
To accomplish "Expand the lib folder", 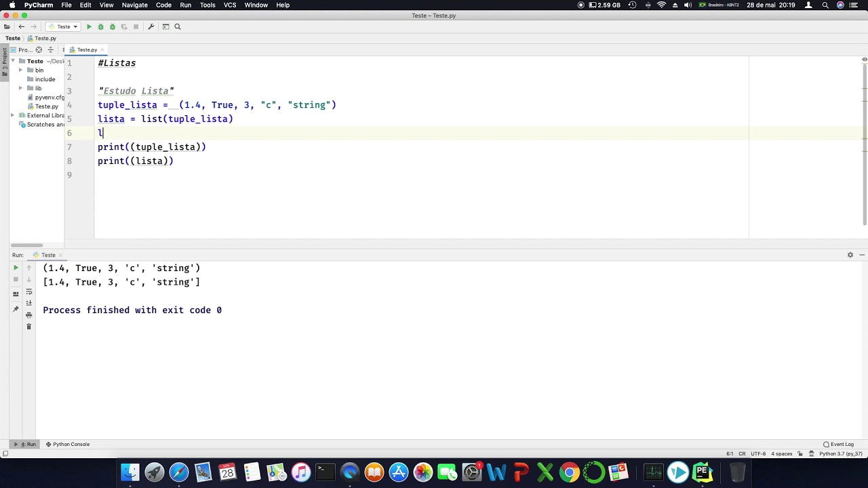I will click(21, 88).
